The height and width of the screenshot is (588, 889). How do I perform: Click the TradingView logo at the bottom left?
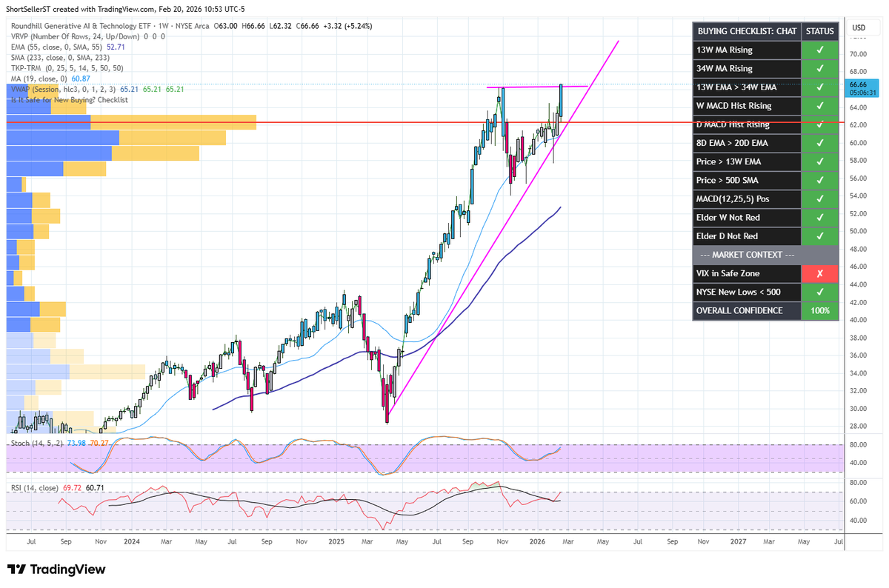click(x=56, y=569)
